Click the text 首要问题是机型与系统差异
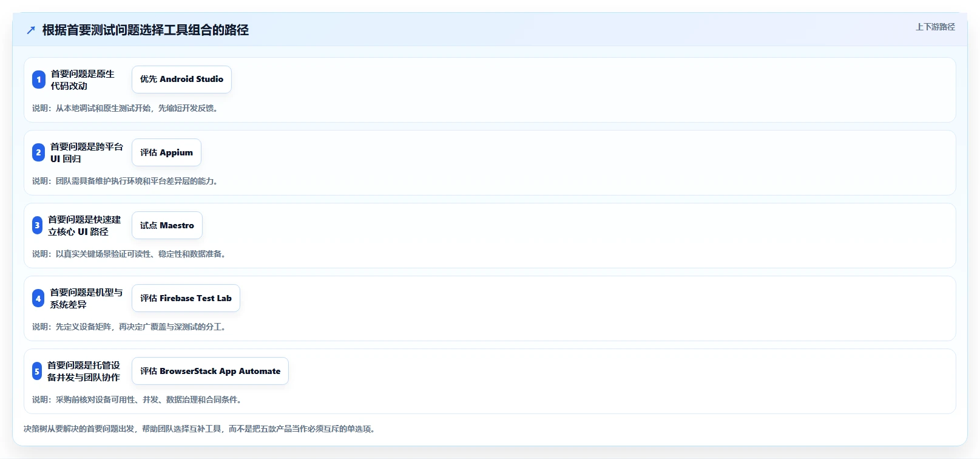 (86, 298)
